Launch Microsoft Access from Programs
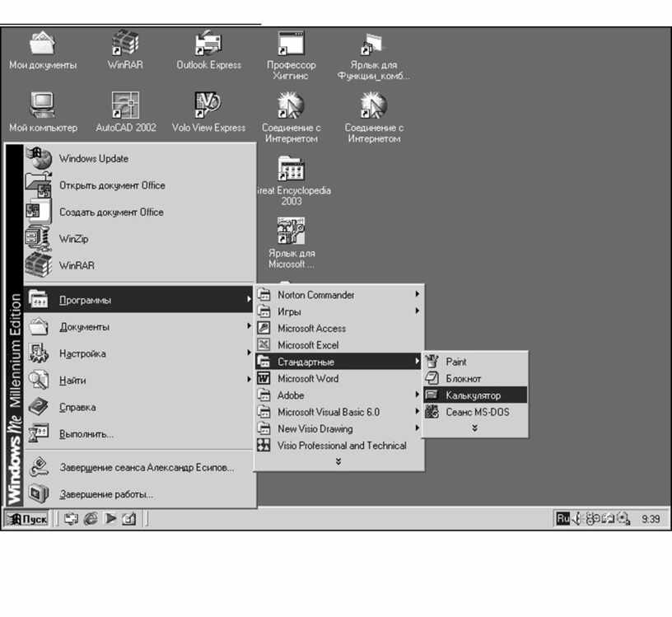Screen dimensions: 672x617 [x=338, y=328]
